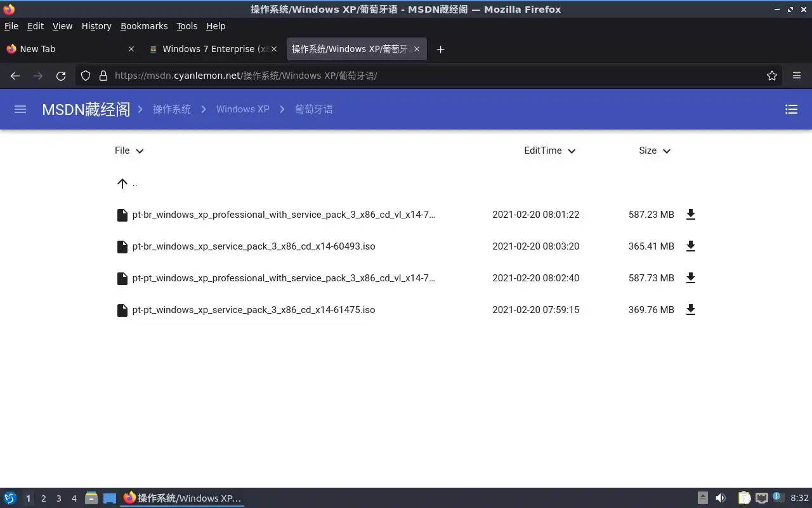Switch to workspace 3 in taskbar
The image size is (812, 508).
coord(58,498)
